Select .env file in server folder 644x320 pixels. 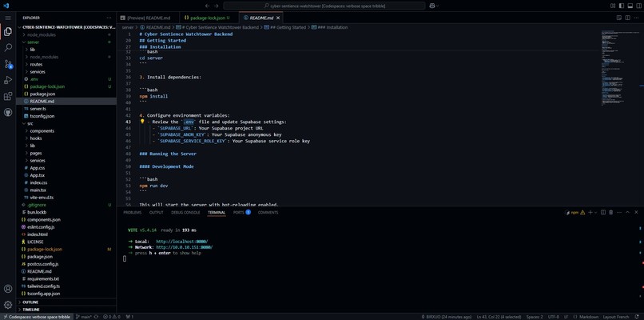pos(66,79)
